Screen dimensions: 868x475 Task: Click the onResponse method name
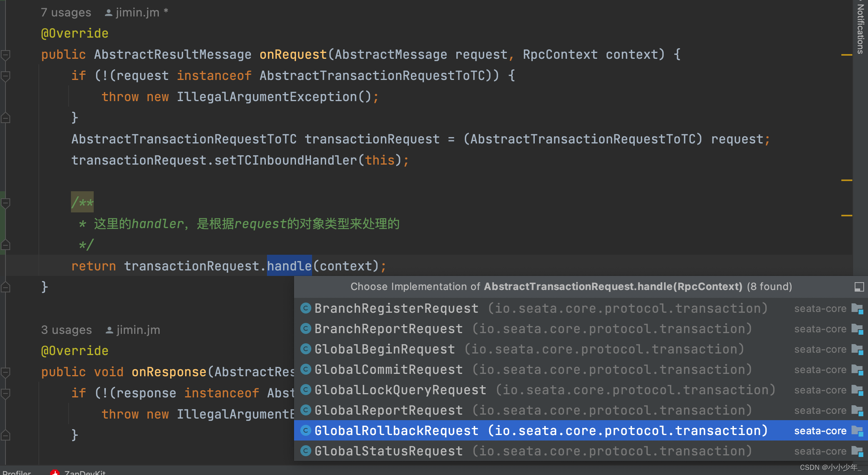click(169, 372)
